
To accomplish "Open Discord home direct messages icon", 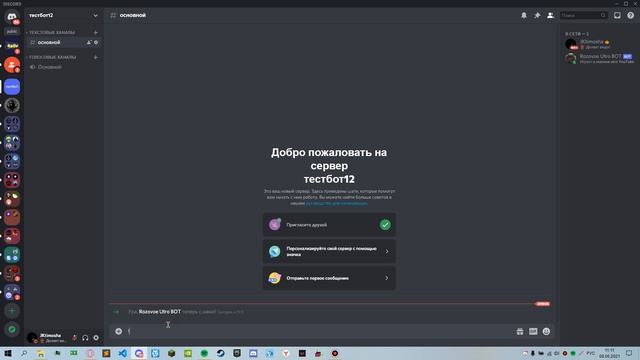I will (12, 17).
